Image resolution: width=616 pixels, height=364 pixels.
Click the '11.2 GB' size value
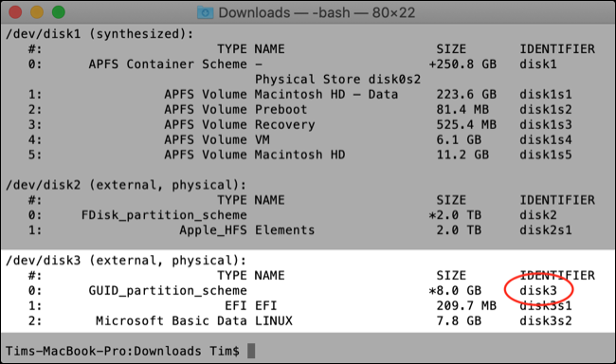(x=462, y=155)
